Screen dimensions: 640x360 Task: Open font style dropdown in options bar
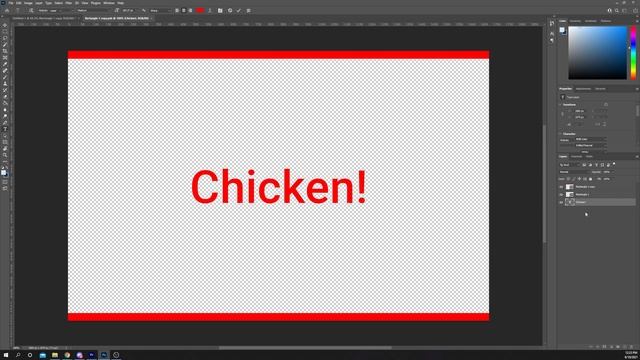pyautogui.click(x=94, y=11)
